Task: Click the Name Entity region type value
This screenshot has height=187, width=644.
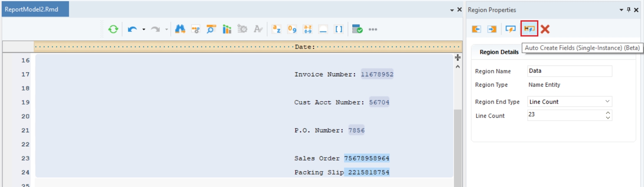Action: [x=544, y=85]
